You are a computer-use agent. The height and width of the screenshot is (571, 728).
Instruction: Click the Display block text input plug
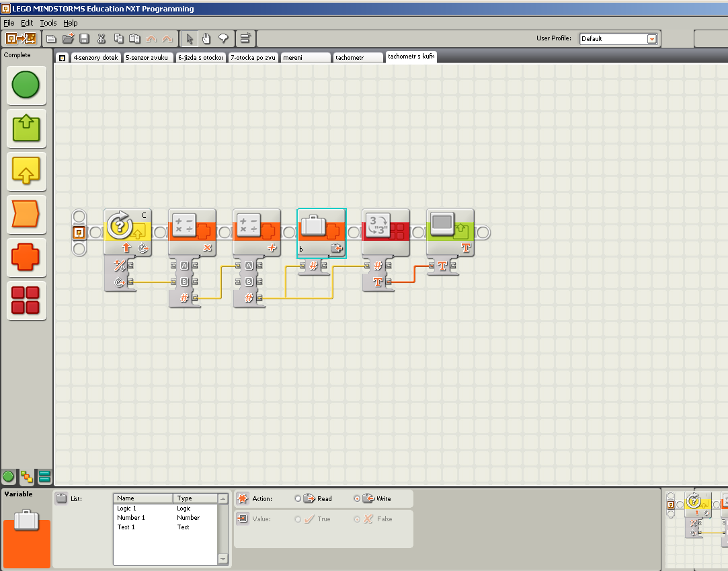[x=432, y=265]
